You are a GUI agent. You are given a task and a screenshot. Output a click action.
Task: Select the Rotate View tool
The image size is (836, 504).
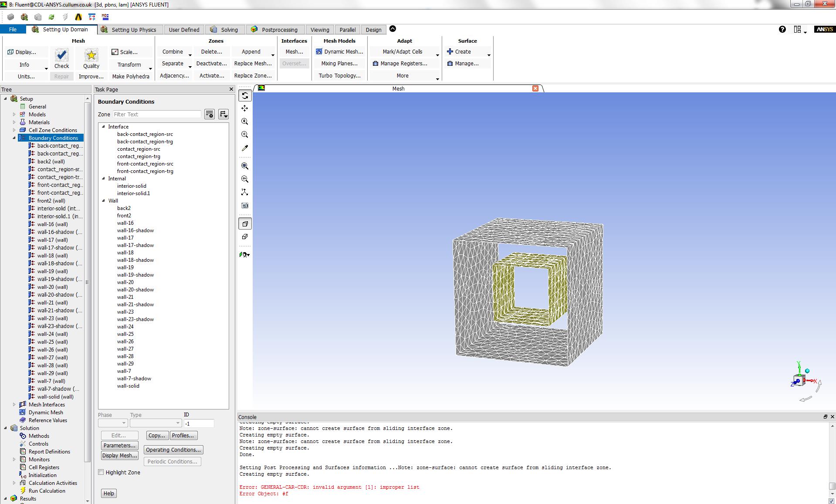[x=245, y=95]
